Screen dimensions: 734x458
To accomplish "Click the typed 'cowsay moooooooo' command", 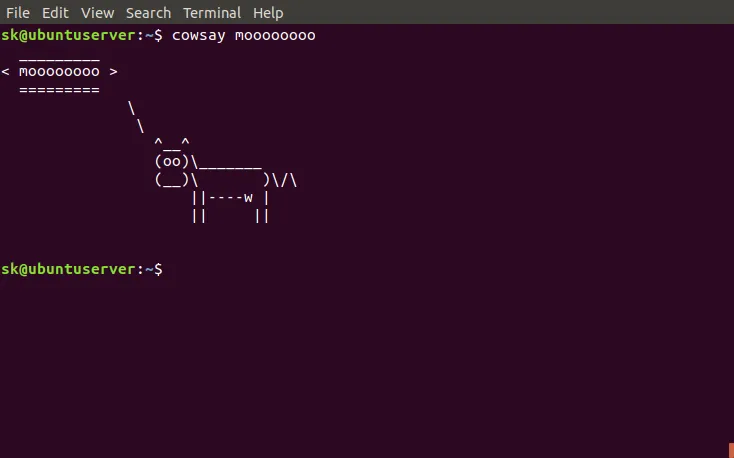I will coord(243,35).
